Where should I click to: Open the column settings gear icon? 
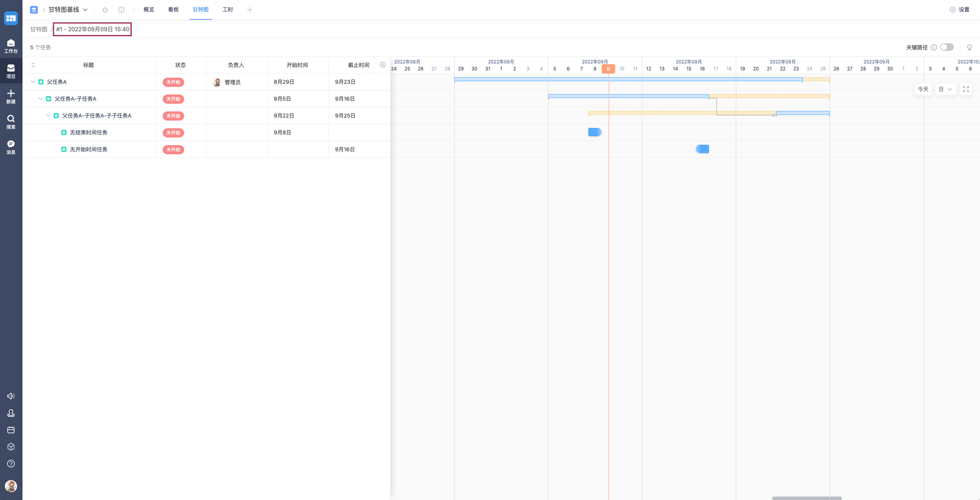(x=383, y=65)
